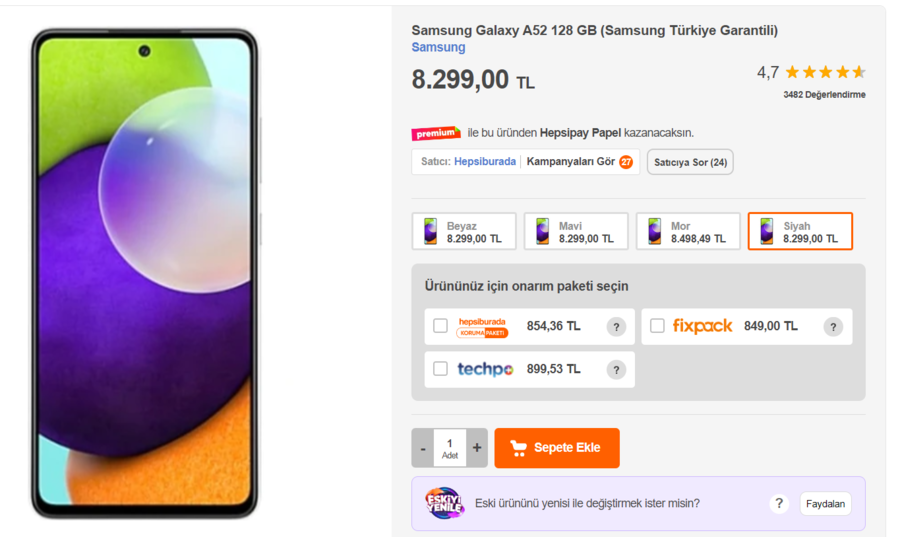
Task: Click the star rating icons
Action: pos(825,72)
